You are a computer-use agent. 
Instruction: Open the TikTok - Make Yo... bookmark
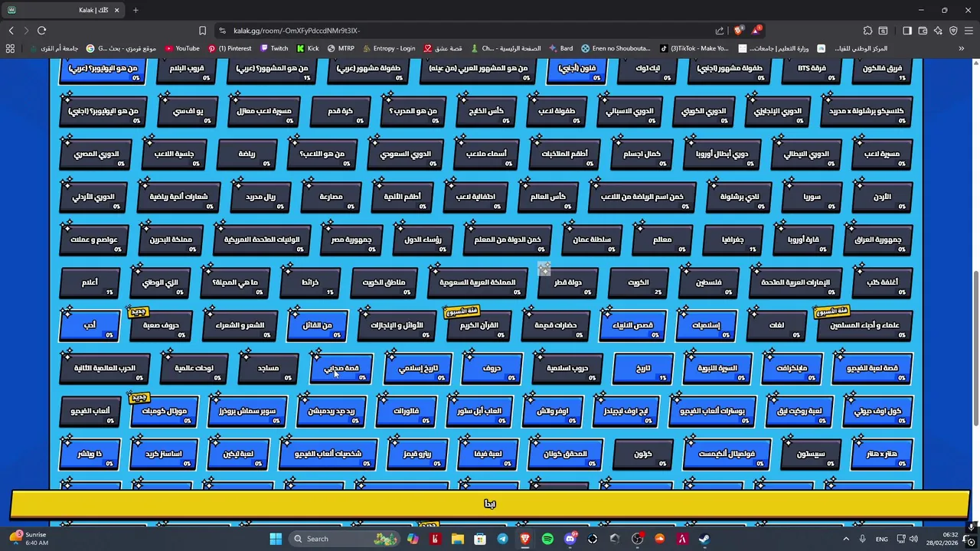click(x=694, y=48)
